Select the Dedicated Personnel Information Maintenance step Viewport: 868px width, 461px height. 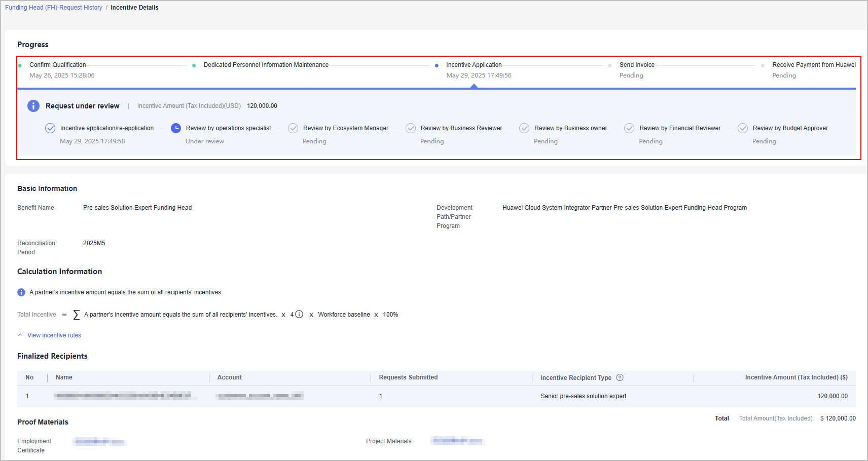coord(266,65)
